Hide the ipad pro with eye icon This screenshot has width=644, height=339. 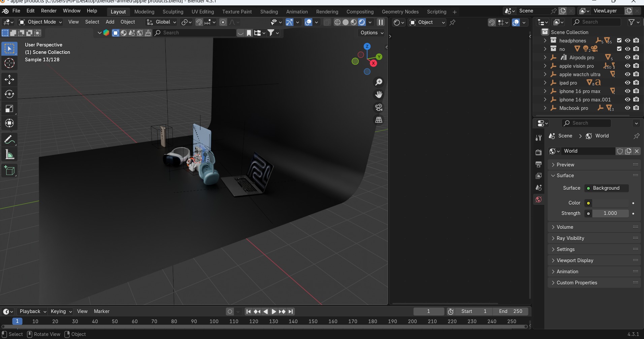[x=627, y=83]
